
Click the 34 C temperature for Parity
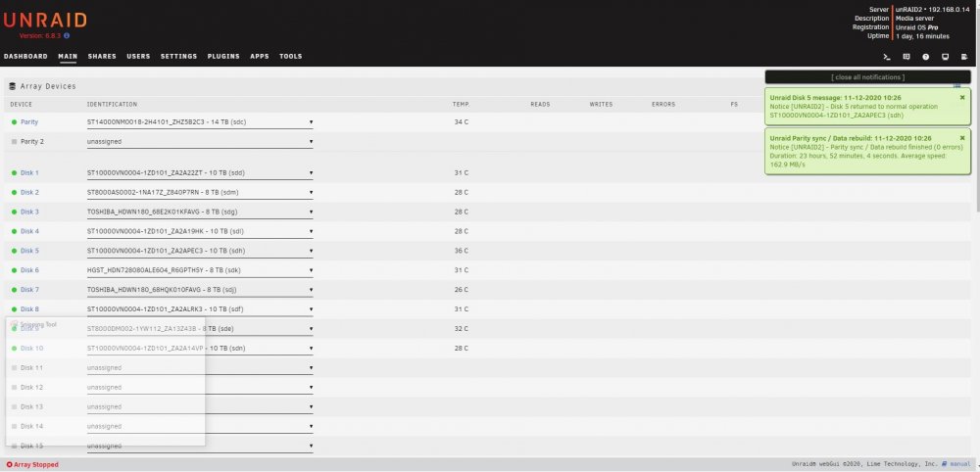[462, 122]
